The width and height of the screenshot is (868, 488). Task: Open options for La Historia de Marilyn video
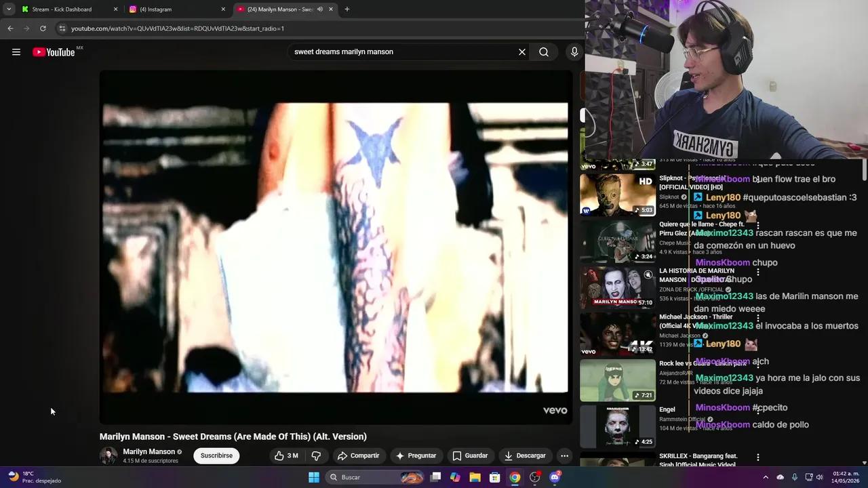coord(757,272)
